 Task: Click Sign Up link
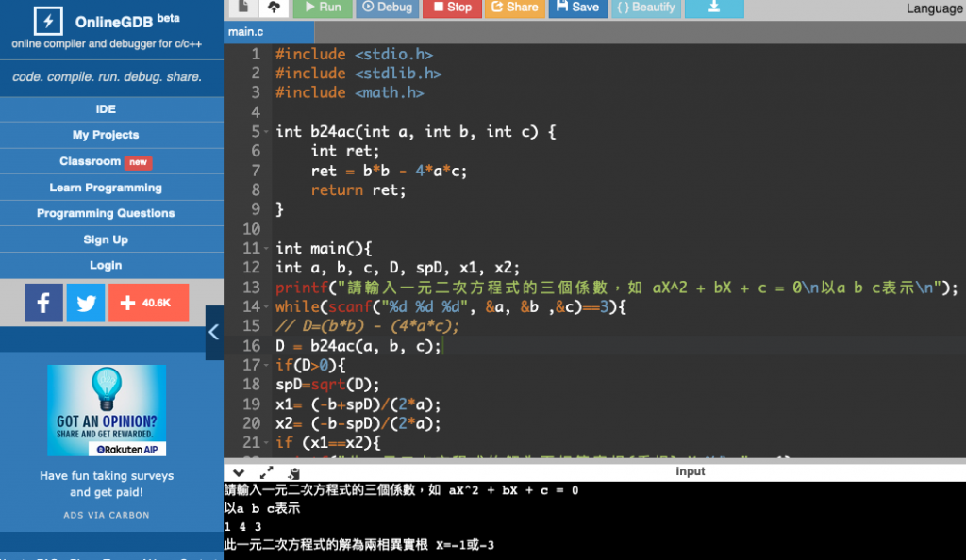[x=106, y=240]
